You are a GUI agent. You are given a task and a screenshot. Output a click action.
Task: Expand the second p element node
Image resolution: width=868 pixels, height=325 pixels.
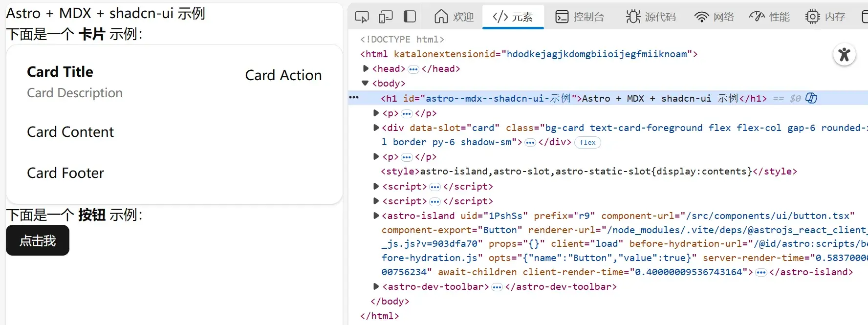(x=376, y=156)
